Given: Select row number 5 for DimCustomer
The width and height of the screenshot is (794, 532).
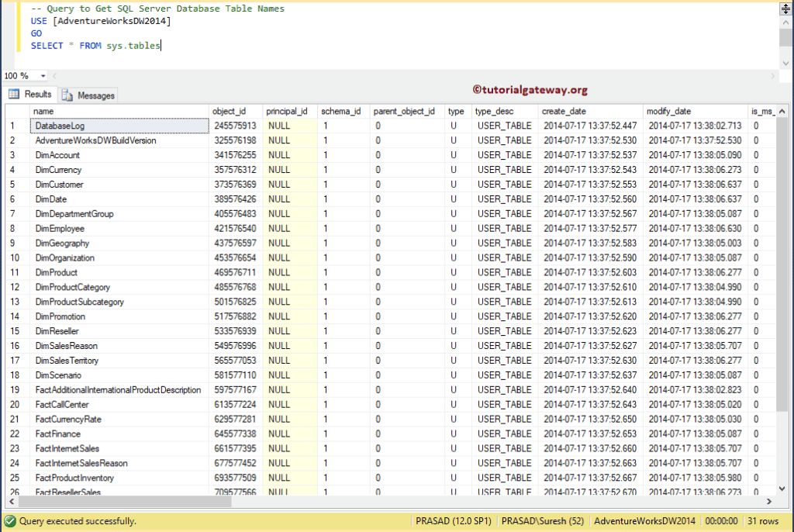Looking at the screenshot, I should [x=12, y=185].
